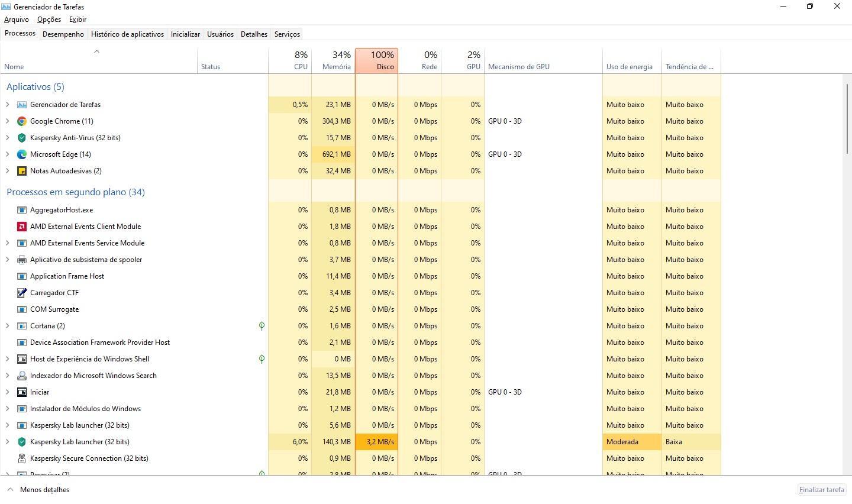Image resolution: width=852 pixels, height=504 pixels.
Task: Expand the Kaspersky Anti-Virus (32 bits) group
Action: [x=7, y=138]
